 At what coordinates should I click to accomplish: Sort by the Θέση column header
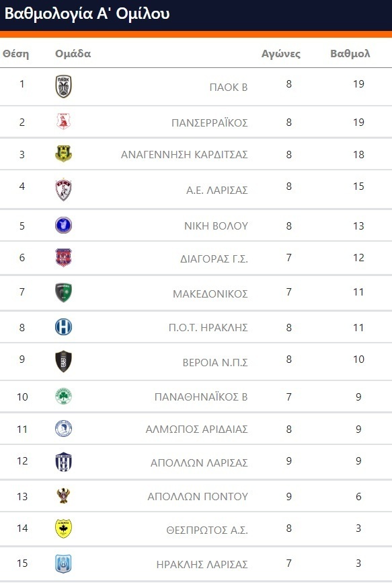[x=16, y=54]
